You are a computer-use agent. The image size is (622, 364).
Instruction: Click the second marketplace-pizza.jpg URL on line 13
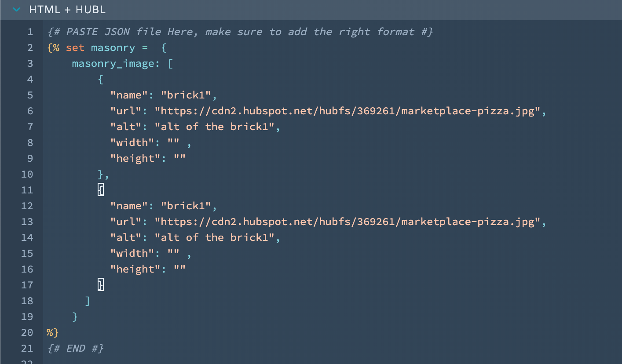coord(347,222)
